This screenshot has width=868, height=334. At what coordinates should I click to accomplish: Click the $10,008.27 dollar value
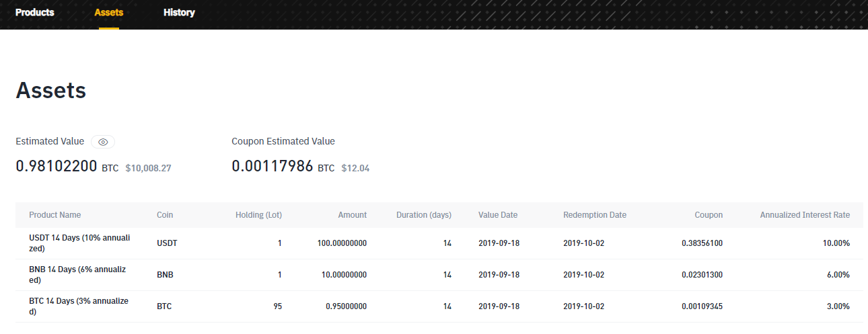click(x=148, y=168)
